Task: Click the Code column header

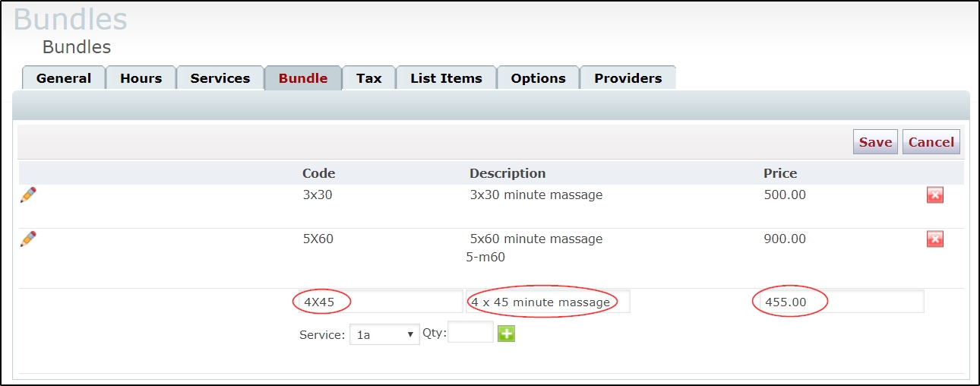Action: click(x=318, y=173)
